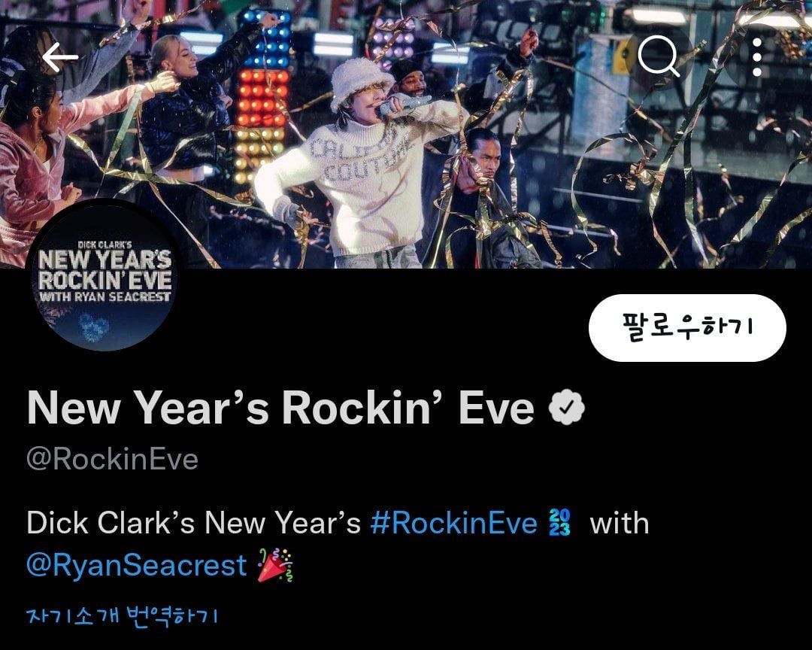Screen dimensions: 812x650
Task: Click the New Year's Rockin' Eve display name
Action: tap(280, 408)
